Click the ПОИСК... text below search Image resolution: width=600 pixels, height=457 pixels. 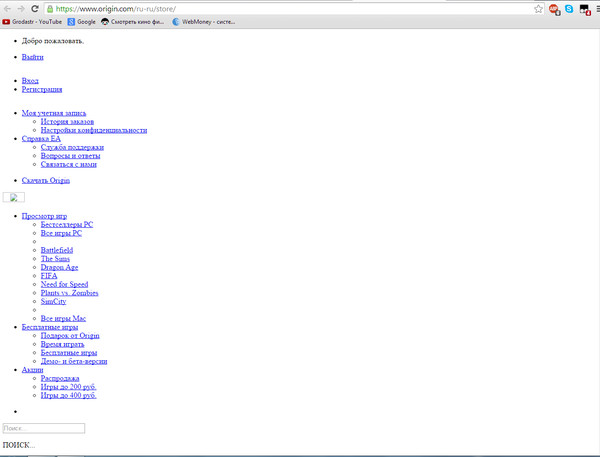(19, 445)
